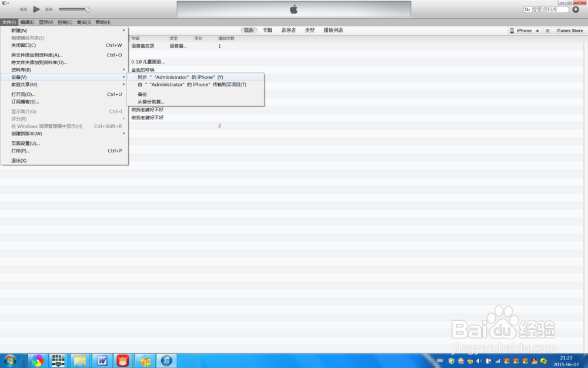Image resolution: width=588 pixels, height=368 pixels.
Task: Open the Word taskbar icon
Action: click(102, 362)
